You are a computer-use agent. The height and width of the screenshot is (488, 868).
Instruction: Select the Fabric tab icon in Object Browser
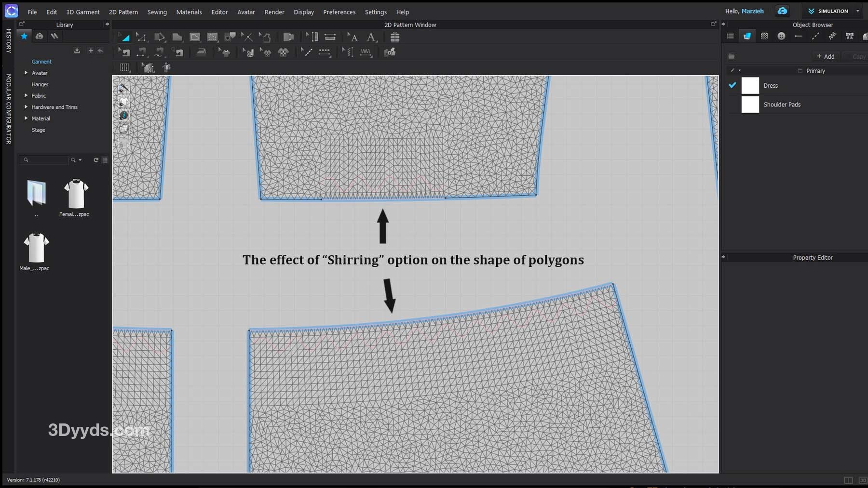tap(747, 36)
